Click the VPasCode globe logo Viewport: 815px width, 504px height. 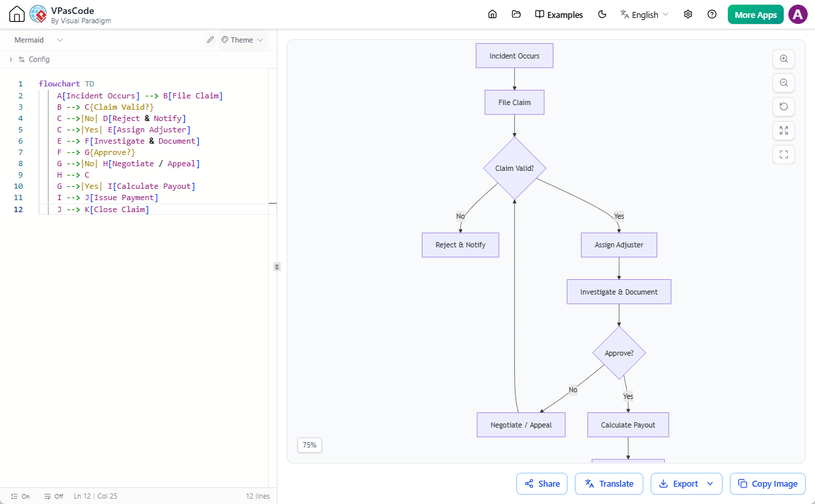pyautogui.click(x=38, y=15)
